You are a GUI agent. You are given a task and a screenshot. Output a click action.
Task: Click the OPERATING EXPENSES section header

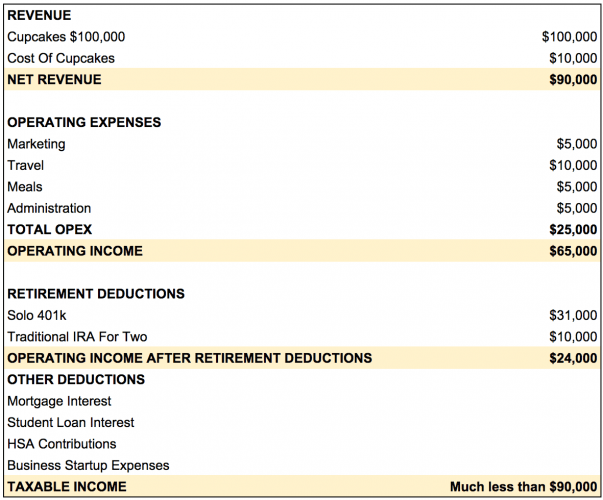tap(84, 122)
